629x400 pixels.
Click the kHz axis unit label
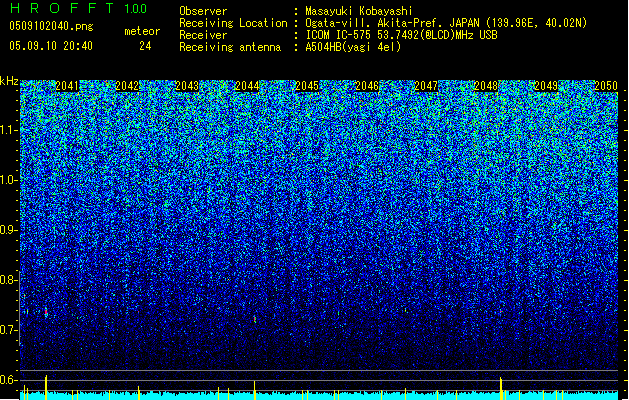[x=9, y=81]
